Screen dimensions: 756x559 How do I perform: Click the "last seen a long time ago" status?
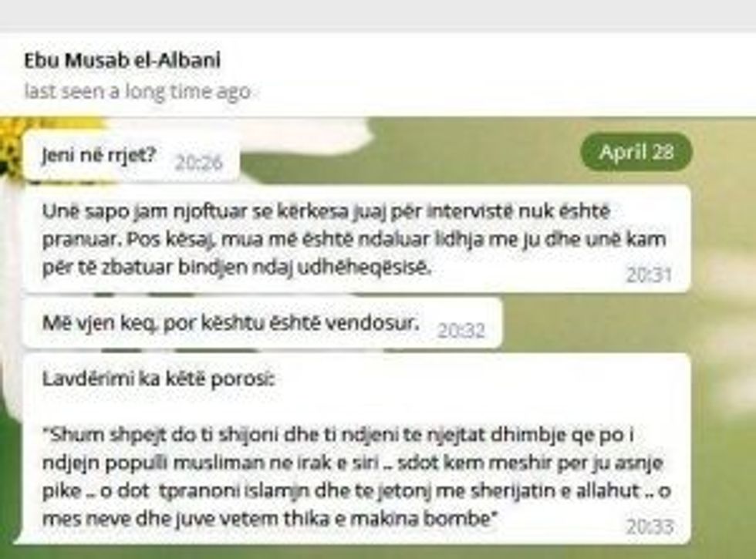[x=137, y=91]
